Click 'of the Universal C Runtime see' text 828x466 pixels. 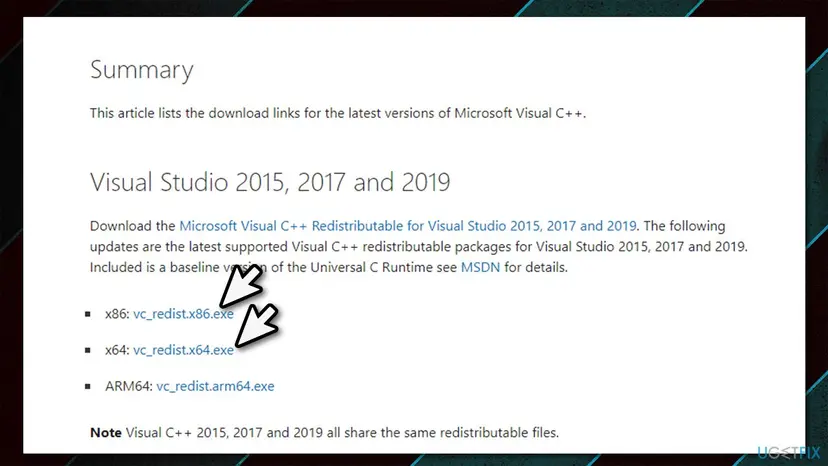364,267
